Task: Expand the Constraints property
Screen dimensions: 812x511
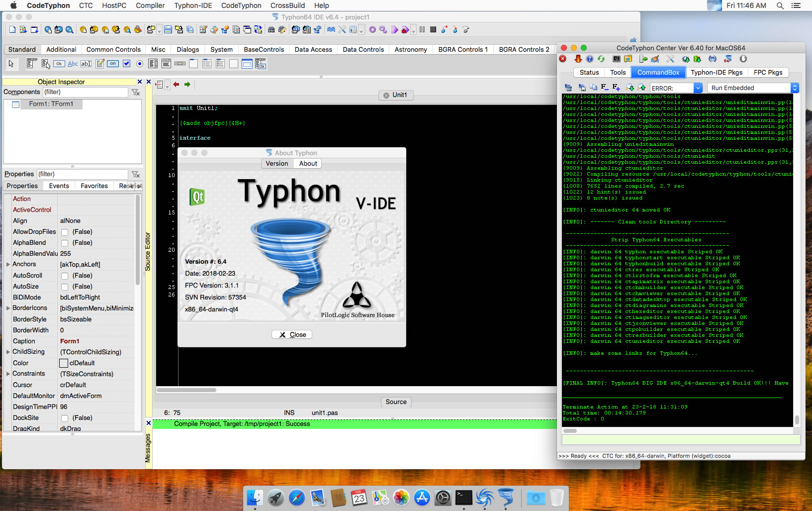Action: pos(8,374)
